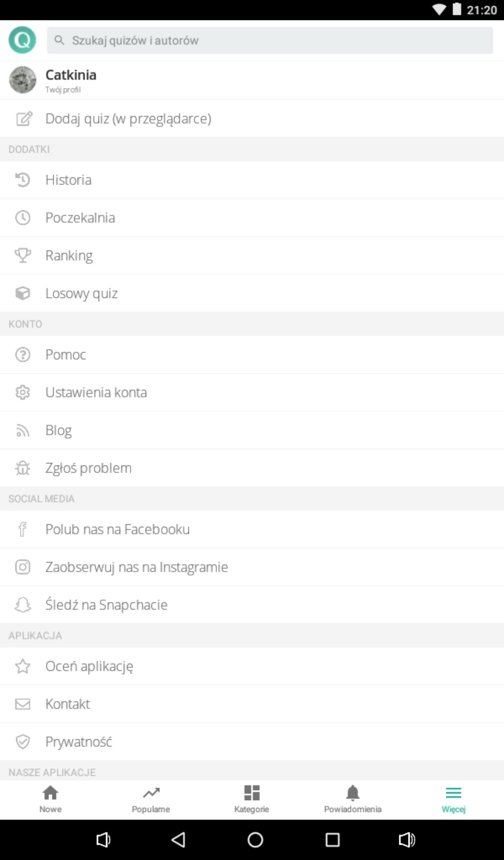
Task: Tap the green Q app logo
Action: (22, 40)
